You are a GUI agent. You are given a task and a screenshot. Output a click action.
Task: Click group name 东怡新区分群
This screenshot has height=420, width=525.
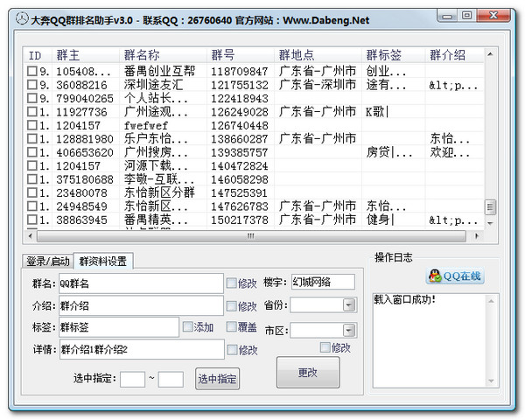(159, 192)
